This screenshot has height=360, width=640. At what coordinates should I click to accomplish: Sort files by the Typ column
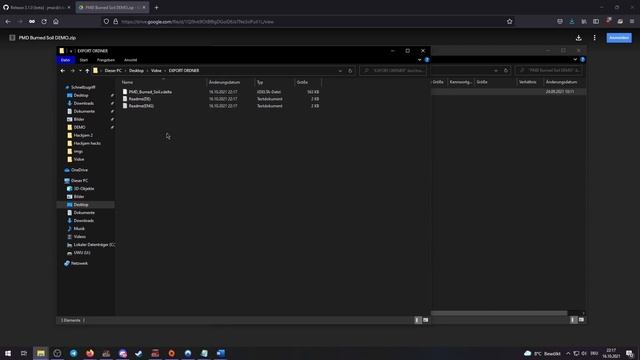[x=274, y=82]
